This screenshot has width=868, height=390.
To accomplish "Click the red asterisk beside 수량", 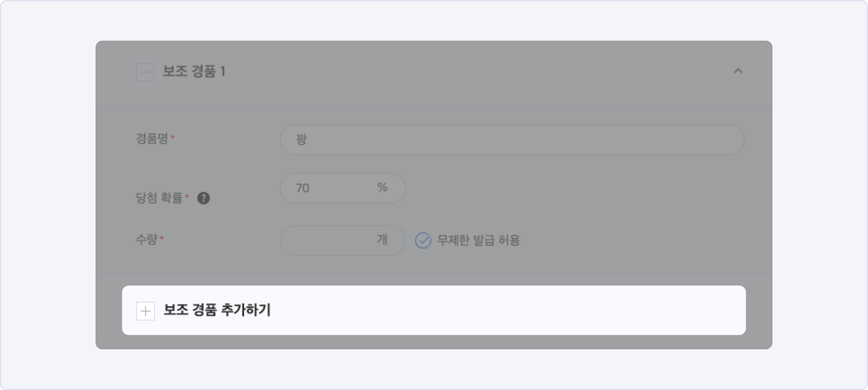I will click(162, 238).
